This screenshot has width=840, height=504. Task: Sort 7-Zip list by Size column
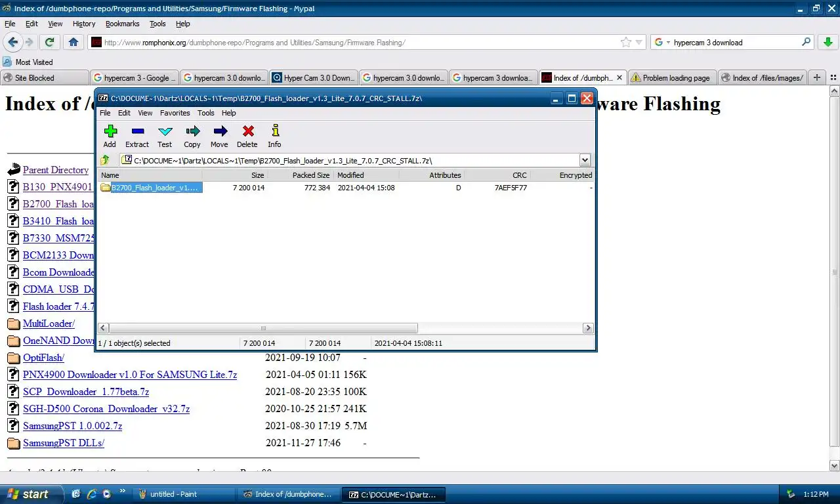[235, 175]
